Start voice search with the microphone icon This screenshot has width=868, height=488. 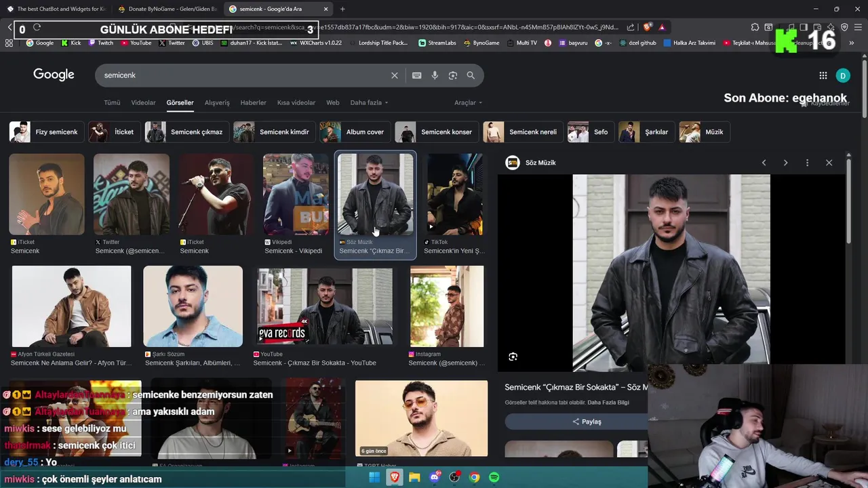(x=435, y=75)
